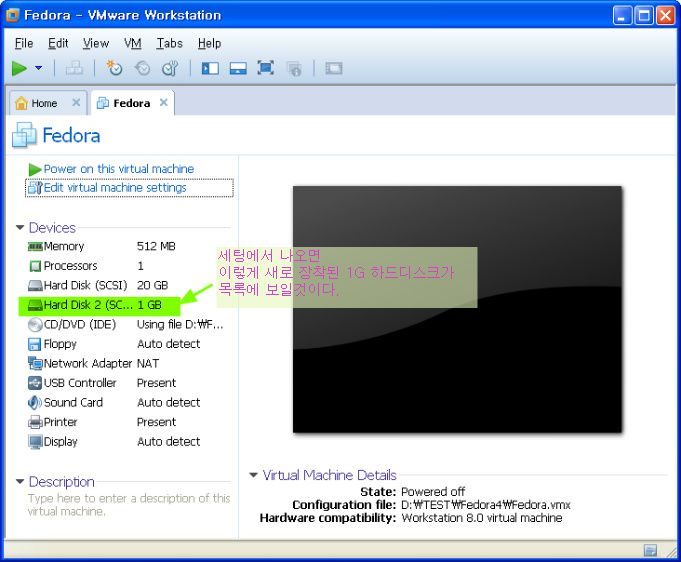The width and height of the screenshot is (681, 562).
Task: Enter full screen mode icon
Action: (x=266, y=68)
